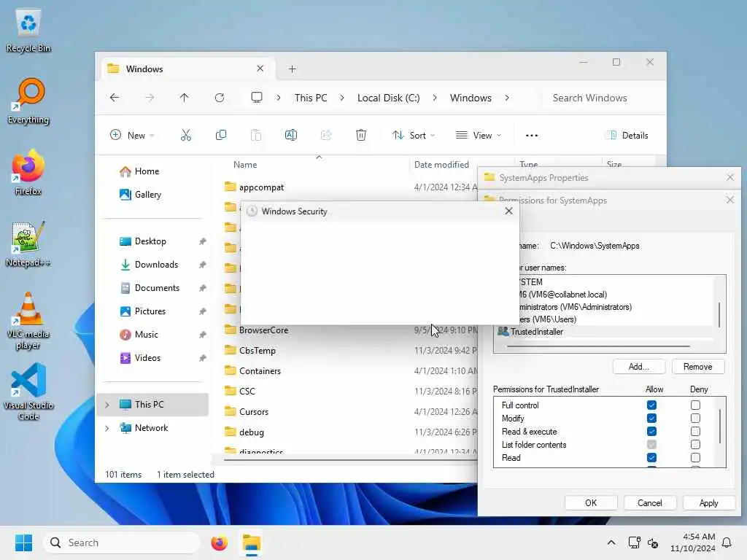Click the Windows Start button
Image resolution: width=747 pixels, height=560 pixels.
(23, 542)
